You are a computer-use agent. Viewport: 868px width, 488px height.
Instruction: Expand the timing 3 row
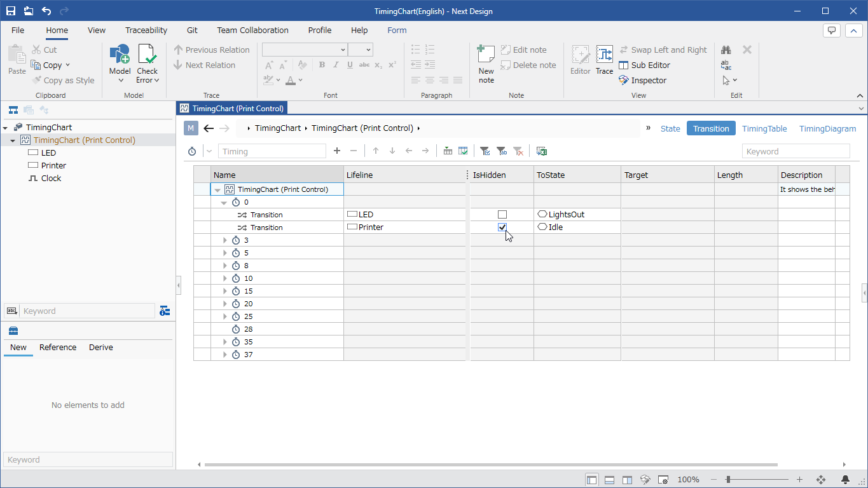[x=224, y=240]
